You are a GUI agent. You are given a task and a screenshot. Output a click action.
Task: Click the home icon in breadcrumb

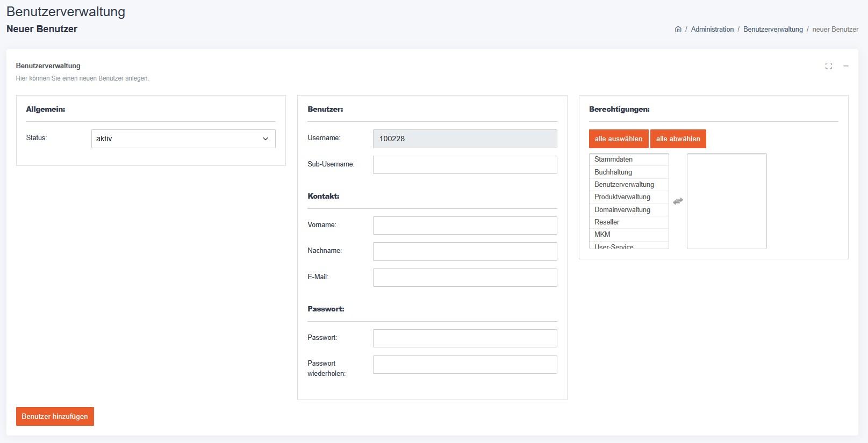[x=678, y=30]
